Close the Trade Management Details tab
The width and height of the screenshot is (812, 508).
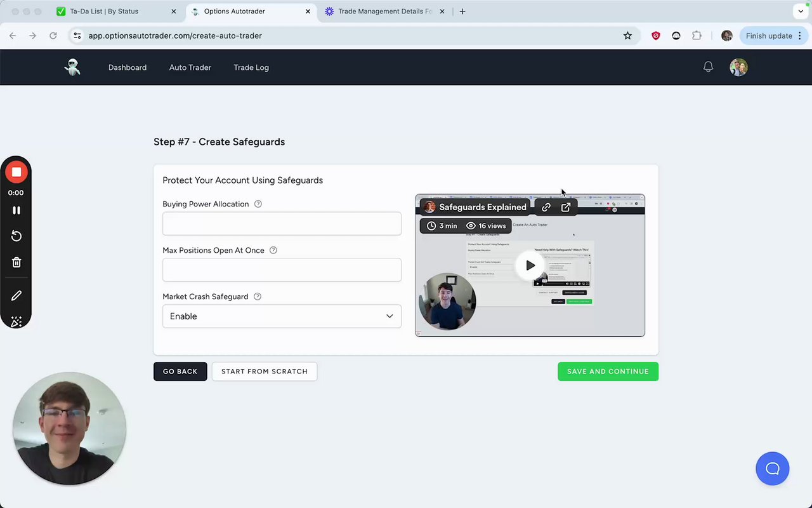coord(442,11)
